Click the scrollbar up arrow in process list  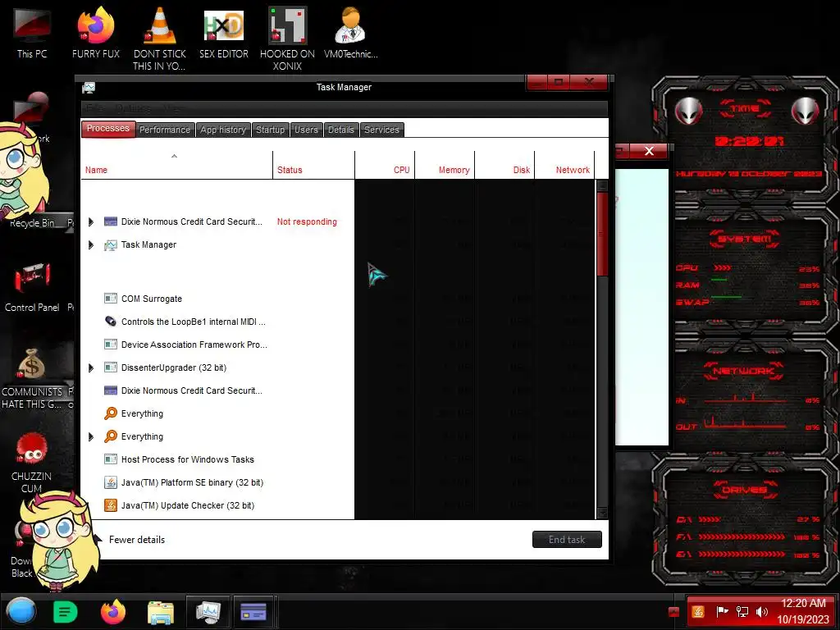[x=602, y=186]
